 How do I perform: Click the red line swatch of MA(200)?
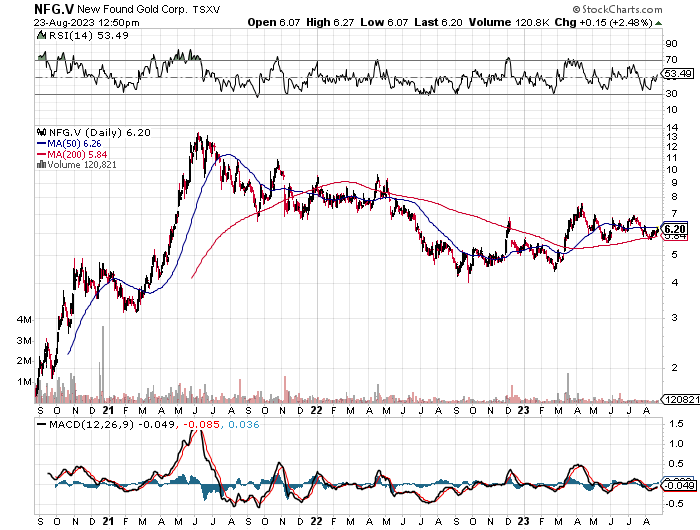[x=42, y=154]
